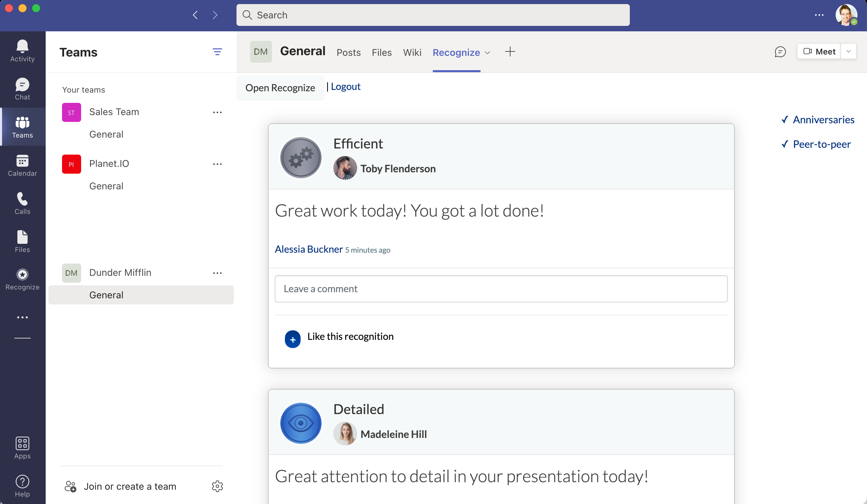Click the Open Recognize button

280,88
